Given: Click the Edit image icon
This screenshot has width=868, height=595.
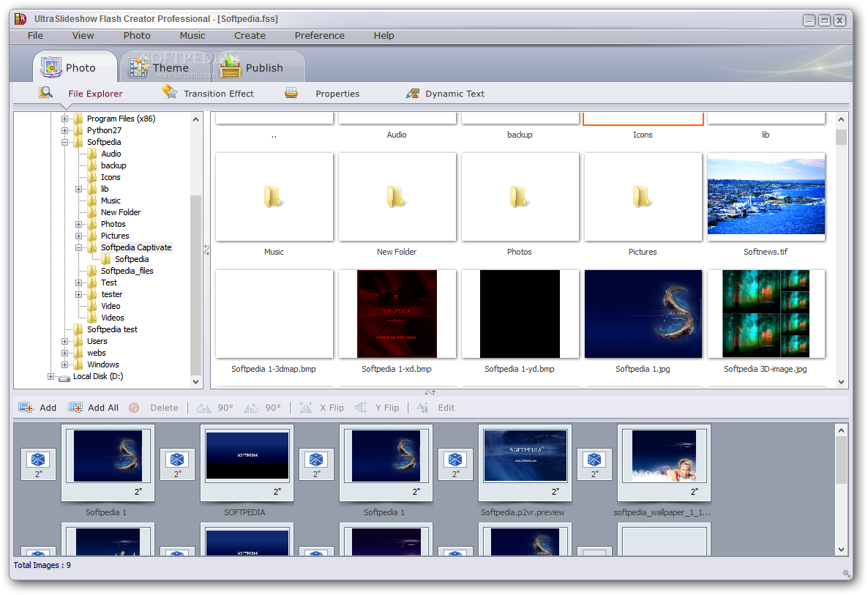Looking at the screenshot, I should (x=423, y=408).
